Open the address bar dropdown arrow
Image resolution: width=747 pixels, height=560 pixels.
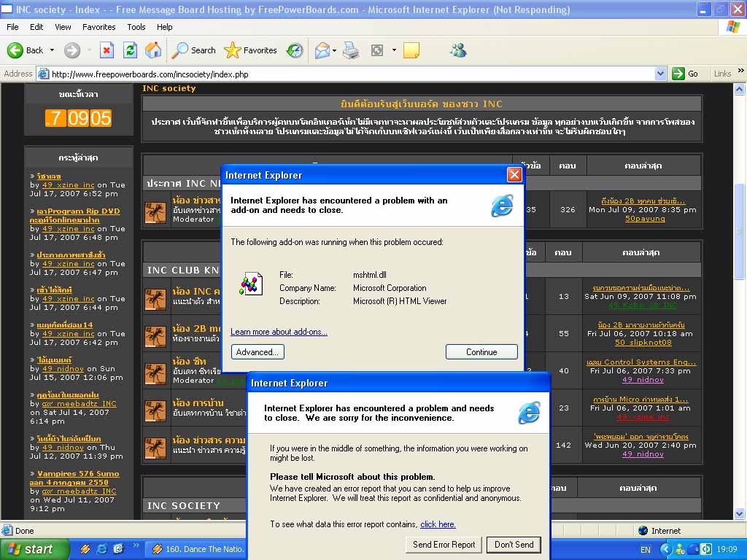pos(660,74)
